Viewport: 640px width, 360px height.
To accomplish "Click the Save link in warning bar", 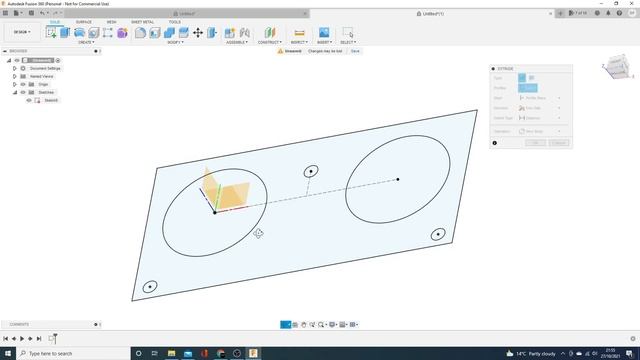I will tap(355, 51).
